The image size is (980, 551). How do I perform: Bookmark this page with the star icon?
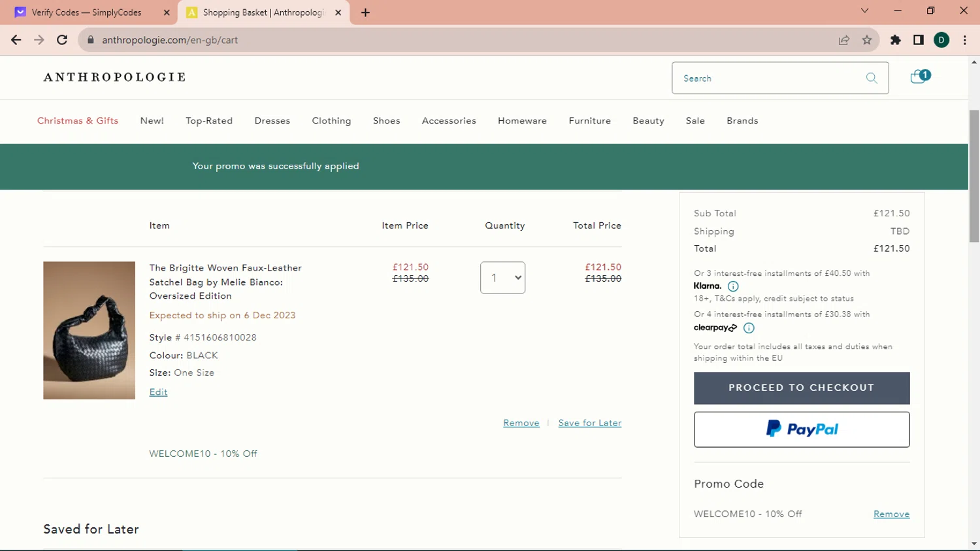pos(867,40)
